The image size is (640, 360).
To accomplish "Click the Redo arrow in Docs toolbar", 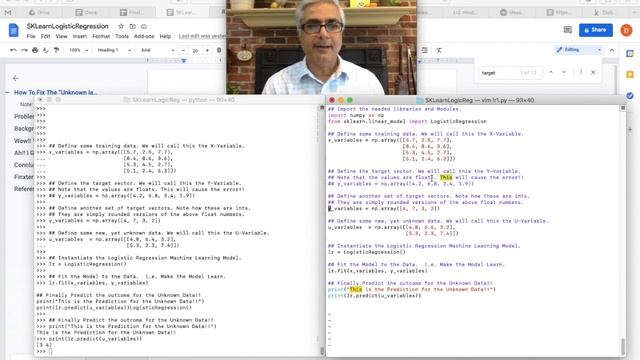I will click(x=24, y=50).
